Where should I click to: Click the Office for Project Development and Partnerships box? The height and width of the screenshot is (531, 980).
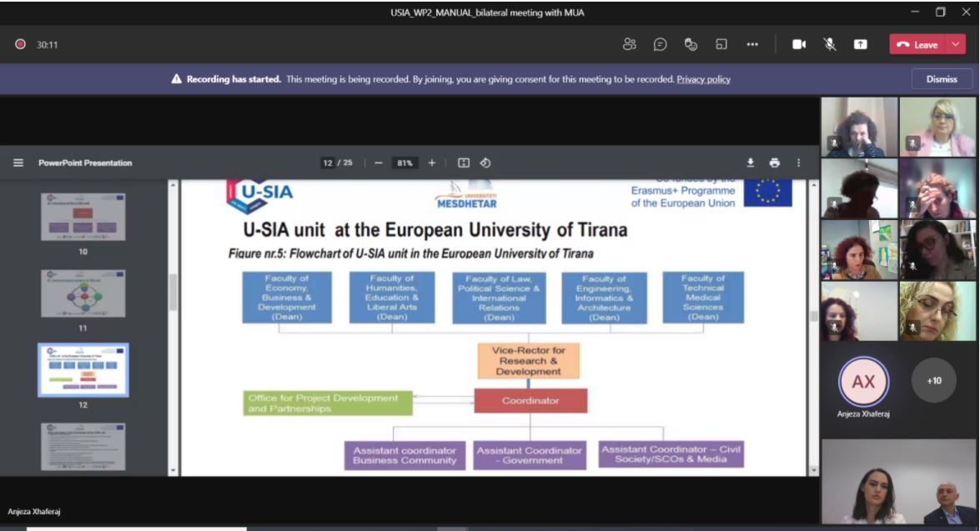328,403
